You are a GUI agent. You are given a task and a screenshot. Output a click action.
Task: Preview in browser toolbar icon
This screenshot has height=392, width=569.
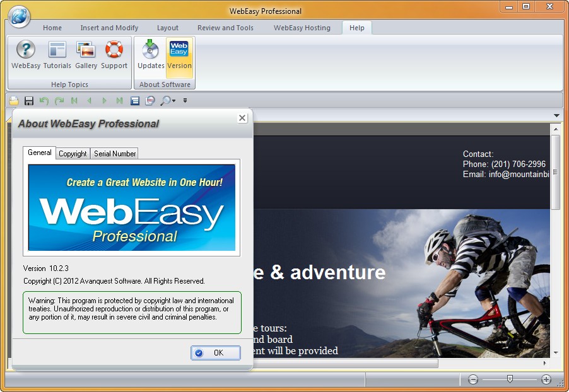coord(150,100)
